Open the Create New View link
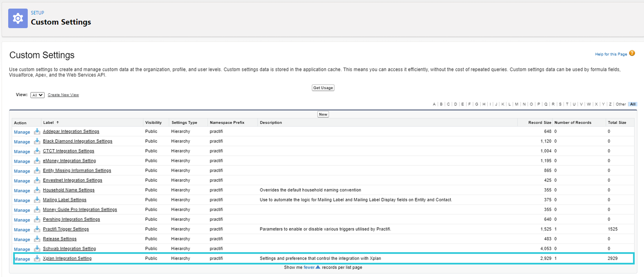 [x=63, y=95]
